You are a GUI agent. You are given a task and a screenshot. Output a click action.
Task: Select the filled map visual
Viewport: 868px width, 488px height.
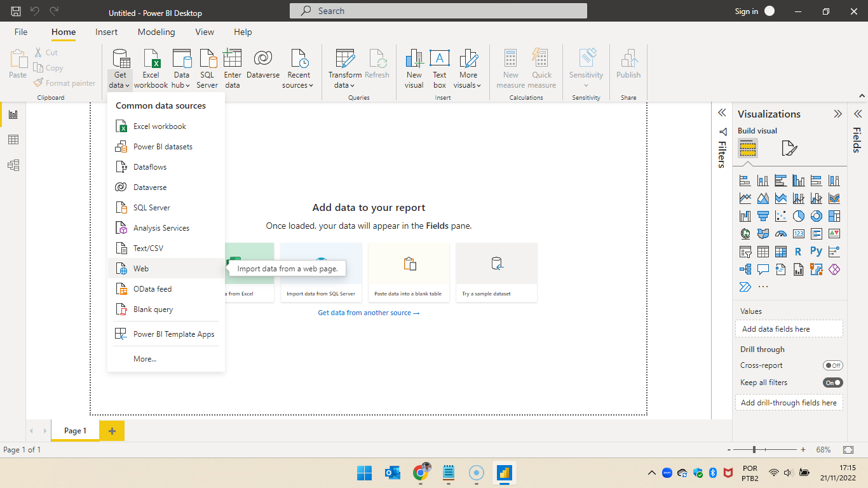pyautogui.click(x=763, y=234)
